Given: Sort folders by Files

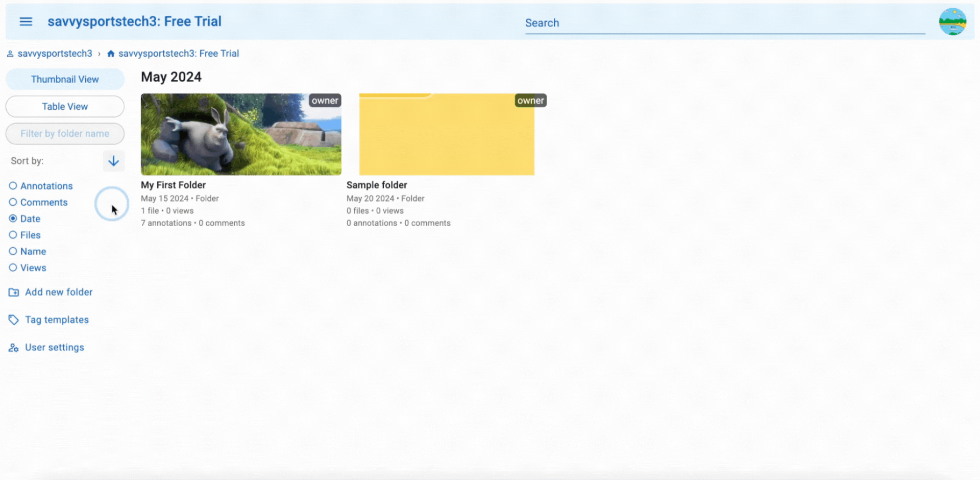Looking at the screenshot, I should (x=24, y=235).
